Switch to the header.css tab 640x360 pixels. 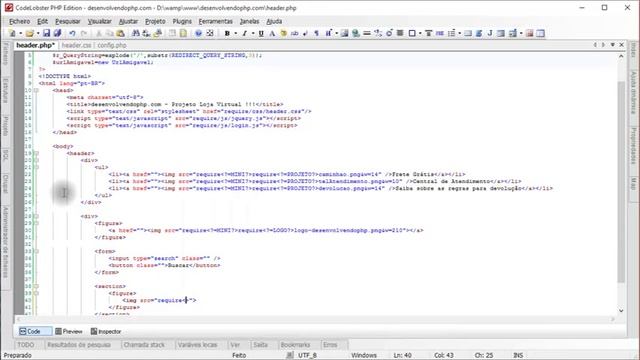click(76, 45)
